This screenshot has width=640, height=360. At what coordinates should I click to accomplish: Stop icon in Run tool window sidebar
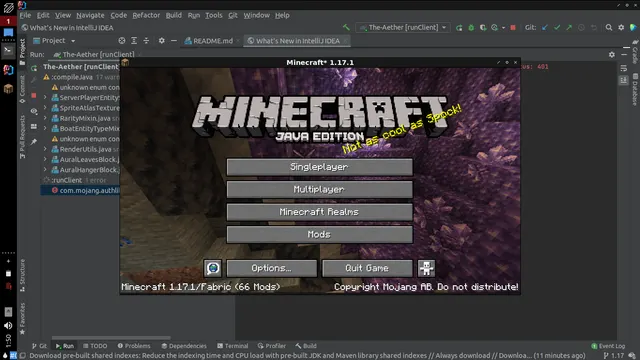coord(34,96)
